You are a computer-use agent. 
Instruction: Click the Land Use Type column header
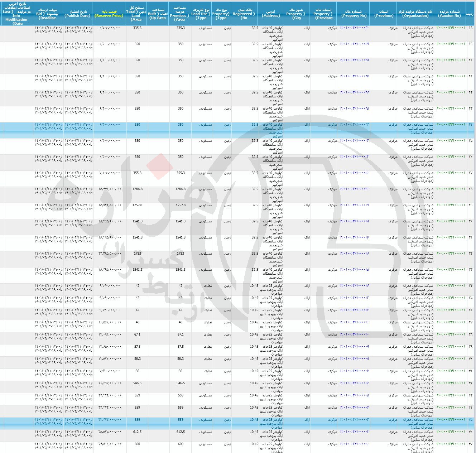pyautogui.click(x=201, y=14)
